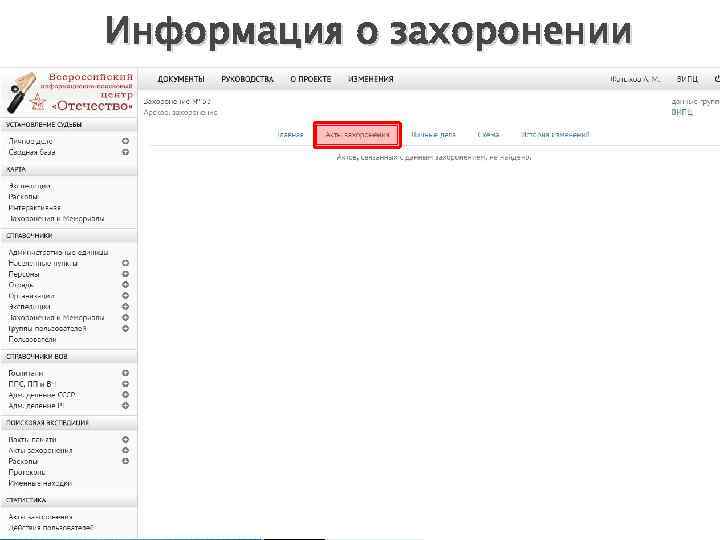Click the СПРАВОЧНИКИ ВОВ section header
The width and height of the screenshot is (720, 540).
pyautogui.click(x=69, y=356)
